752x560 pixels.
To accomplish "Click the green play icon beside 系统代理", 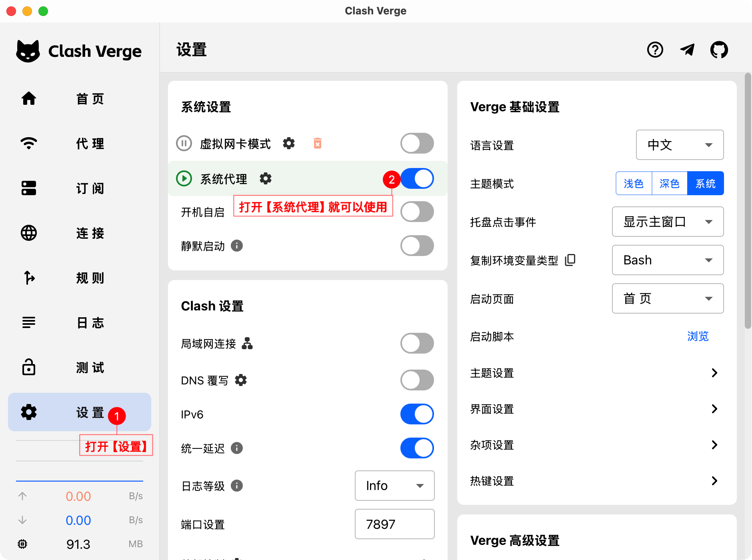I will [x=184, y=178].
